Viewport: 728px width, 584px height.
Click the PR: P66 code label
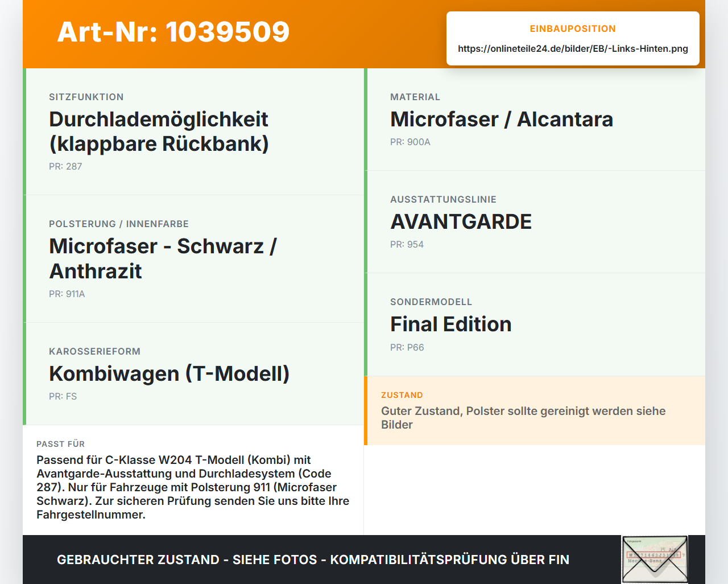tap(407, 347)
